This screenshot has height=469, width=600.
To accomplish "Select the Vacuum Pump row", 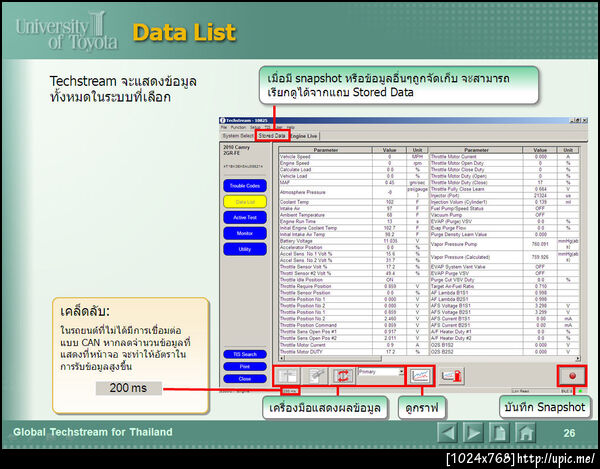I will [x=504, y=215].
